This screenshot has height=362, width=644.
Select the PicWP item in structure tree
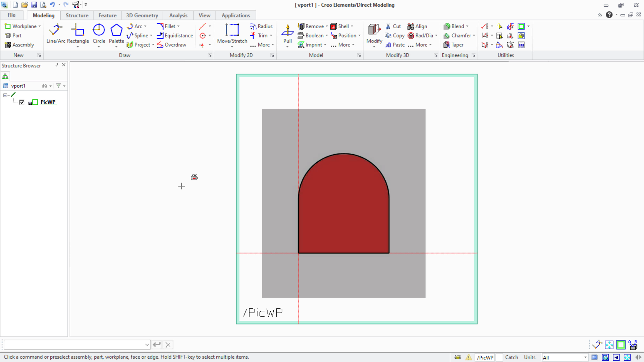[48, 102]
